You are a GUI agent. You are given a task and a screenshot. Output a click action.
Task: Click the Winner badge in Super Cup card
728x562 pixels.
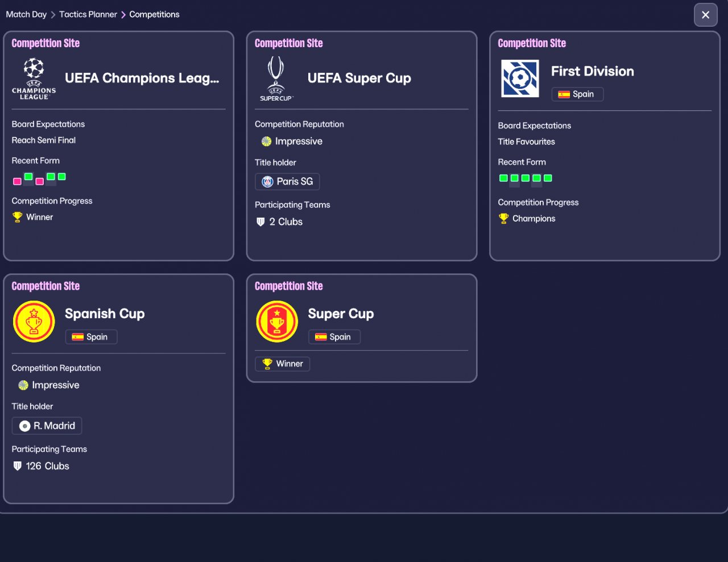click(283, 364)
